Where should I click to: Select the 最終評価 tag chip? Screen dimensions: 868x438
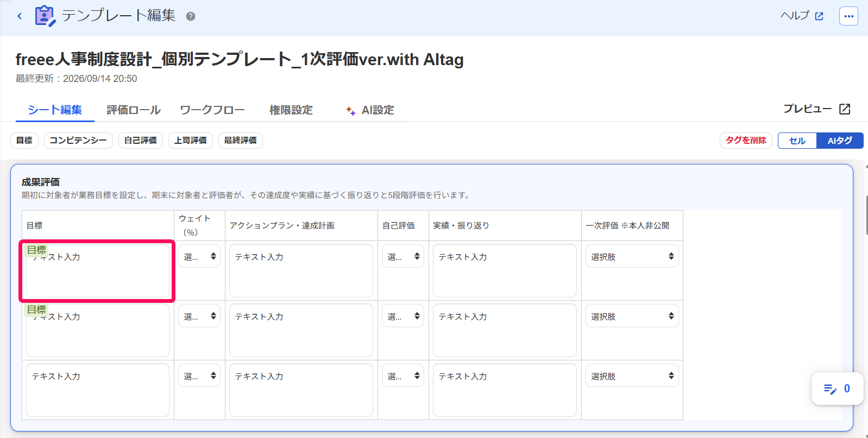point(241,141)
